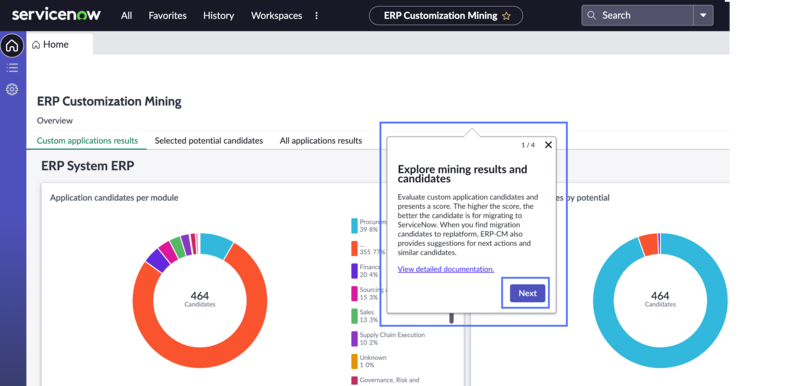
Task: Switch to Custom applications results tab
Action: click(87, 140)
